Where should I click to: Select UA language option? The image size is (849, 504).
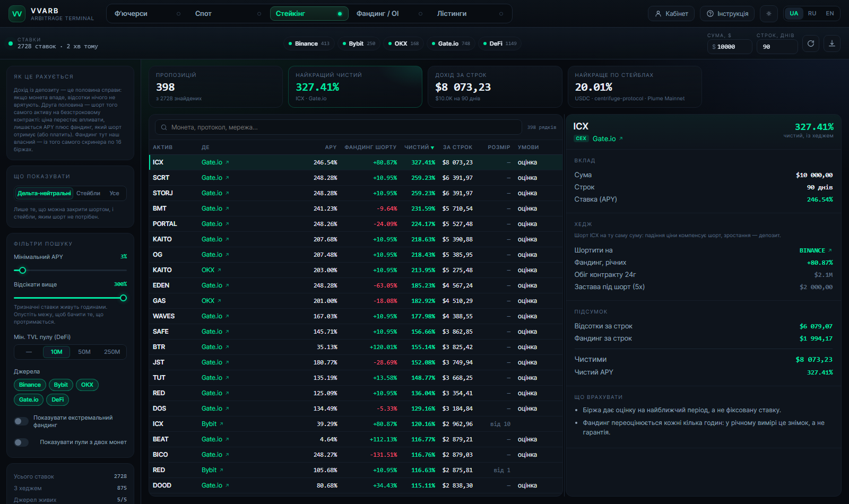(794, 14)
